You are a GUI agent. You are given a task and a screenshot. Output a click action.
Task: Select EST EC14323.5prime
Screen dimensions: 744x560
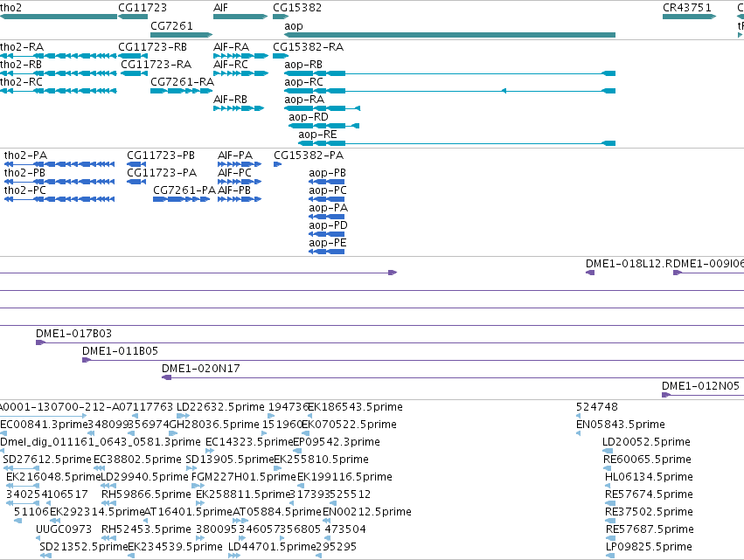[210, 451]
